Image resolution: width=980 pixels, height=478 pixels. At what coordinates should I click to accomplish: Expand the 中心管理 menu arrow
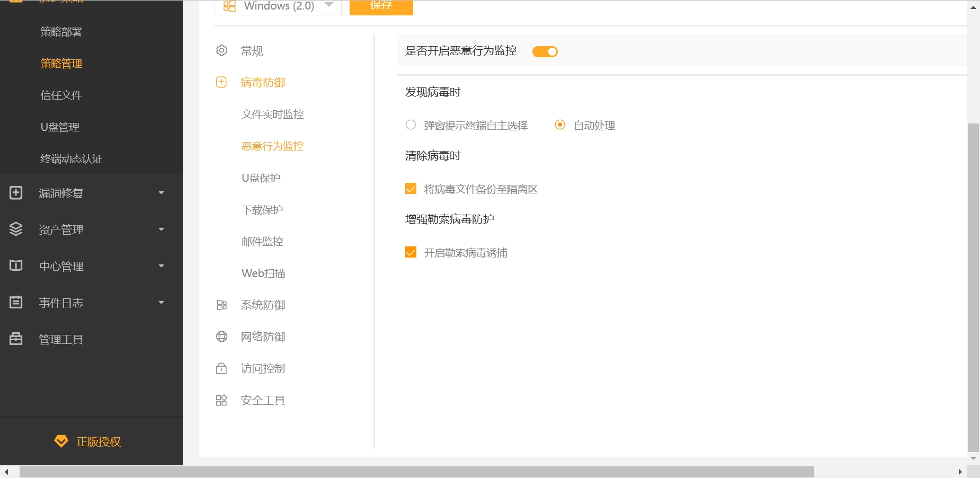click(162, 266)
